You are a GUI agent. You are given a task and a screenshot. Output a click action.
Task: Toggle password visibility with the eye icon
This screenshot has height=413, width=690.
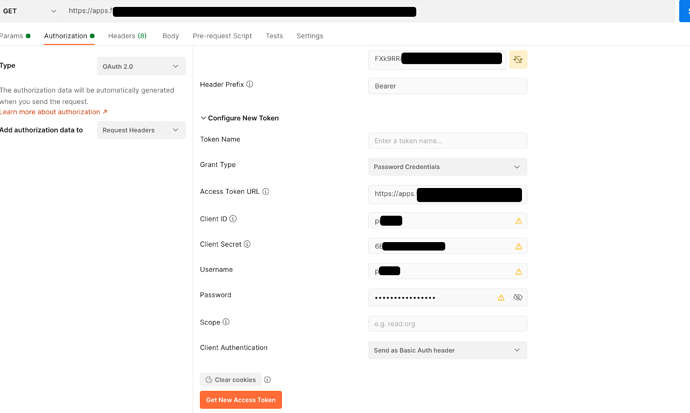(x=518, y=298)
